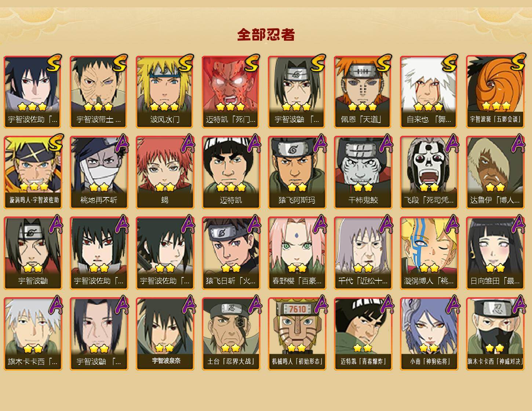Select the 干柿鬼鲛 character card
This screenshot has height=411, width=532.
pos(363,172)
